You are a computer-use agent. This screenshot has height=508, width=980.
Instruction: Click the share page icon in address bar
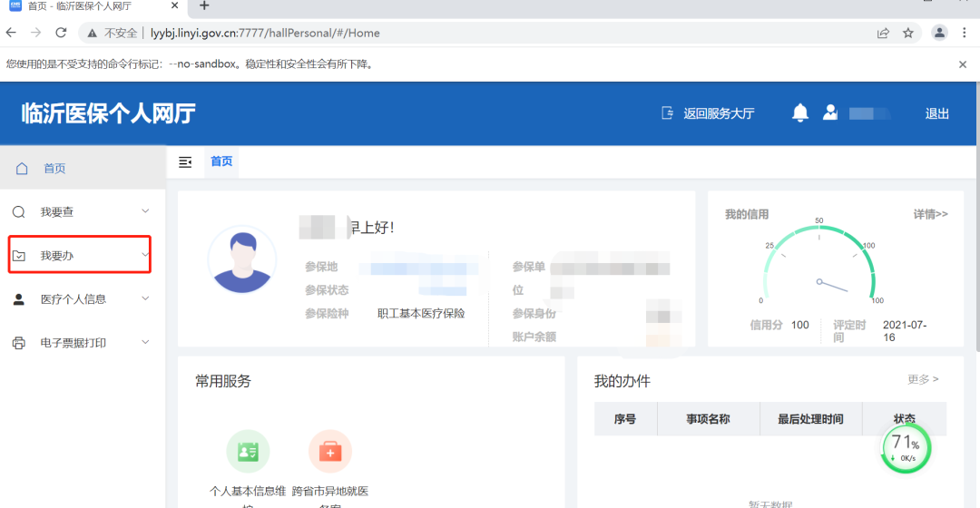click(x=883, y=33)
